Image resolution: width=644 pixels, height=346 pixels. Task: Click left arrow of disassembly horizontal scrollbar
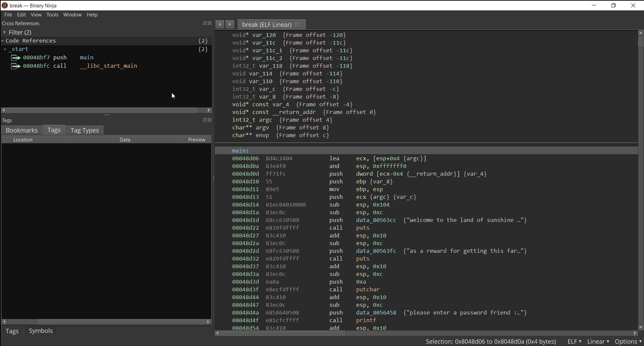(217, 333)
